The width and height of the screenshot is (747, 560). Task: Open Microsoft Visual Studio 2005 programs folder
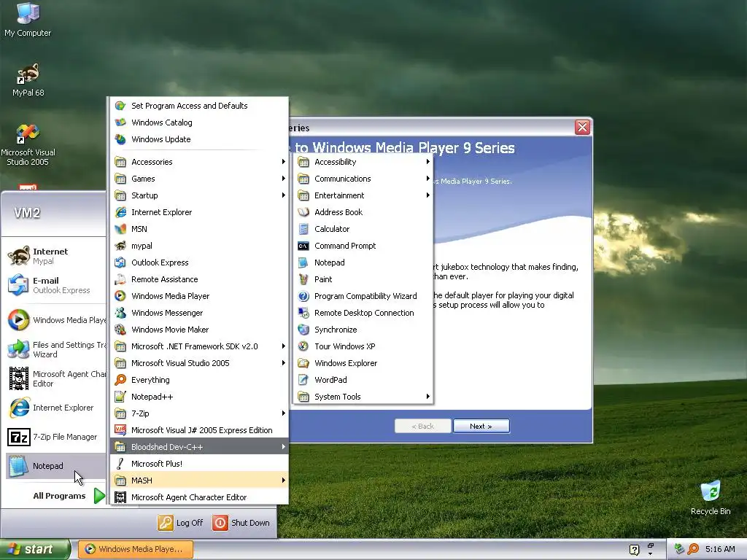[200, 363]
